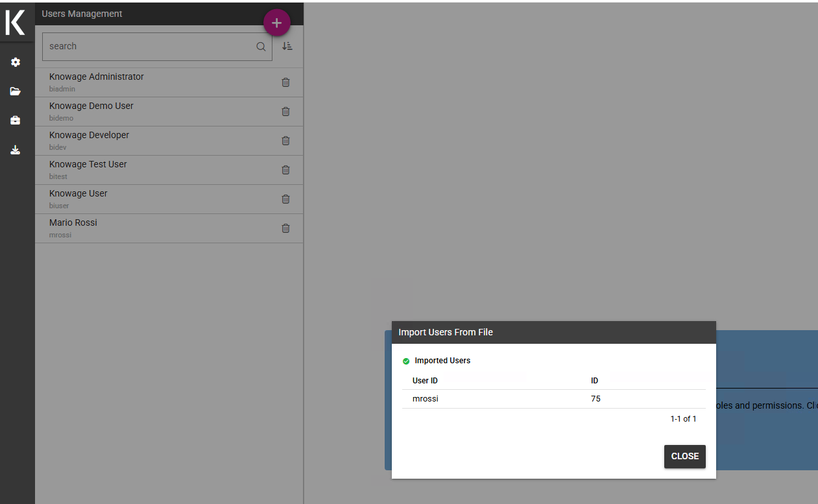
Task: Open the briefcase icon in sidebar
Action: [x=16, y=121]
